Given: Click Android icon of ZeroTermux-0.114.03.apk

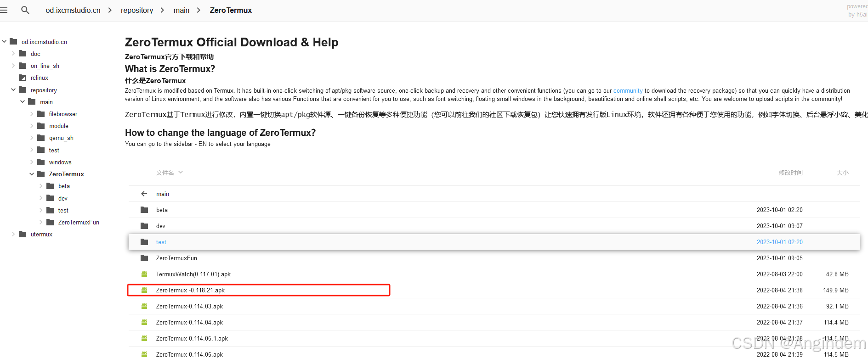Looking at the screenshot, I should [x=144, y=306].
